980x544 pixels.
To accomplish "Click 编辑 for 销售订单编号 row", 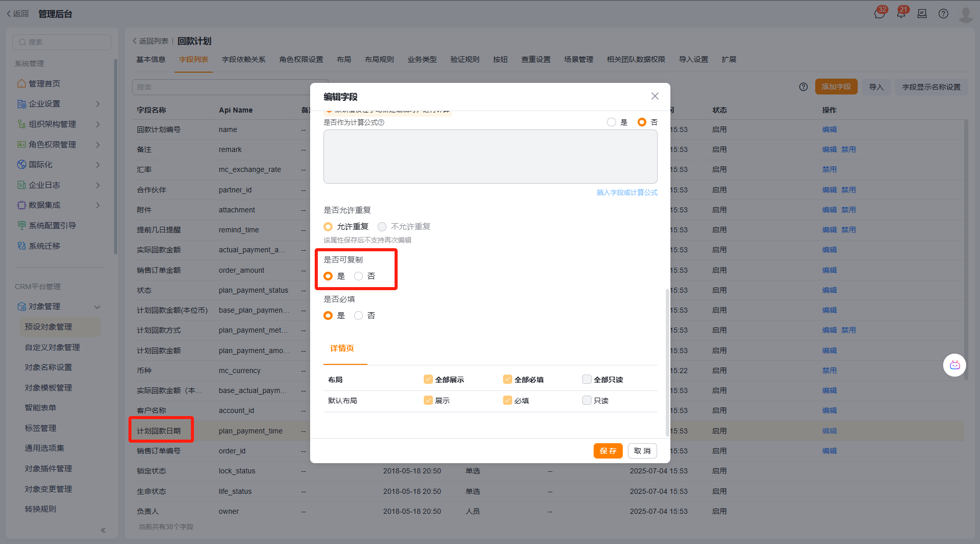I will coord(830,451).
